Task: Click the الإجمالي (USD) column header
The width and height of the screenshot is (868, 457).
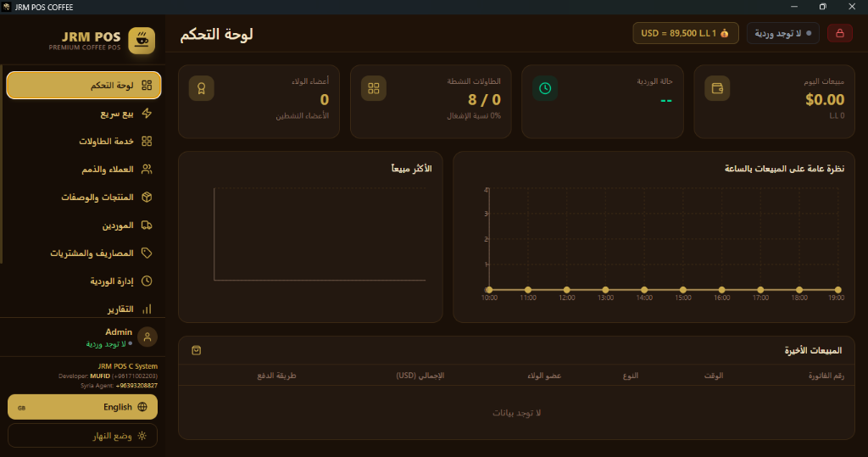Action: (x=420, y=376)
